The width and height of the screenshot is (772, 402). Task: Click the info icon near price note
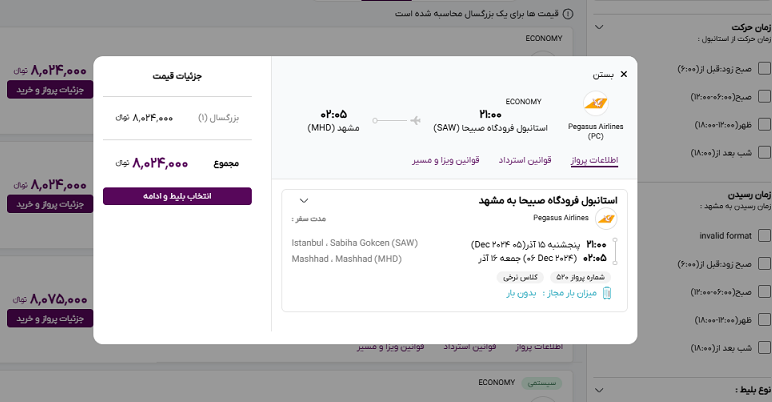tap(568, 14)
